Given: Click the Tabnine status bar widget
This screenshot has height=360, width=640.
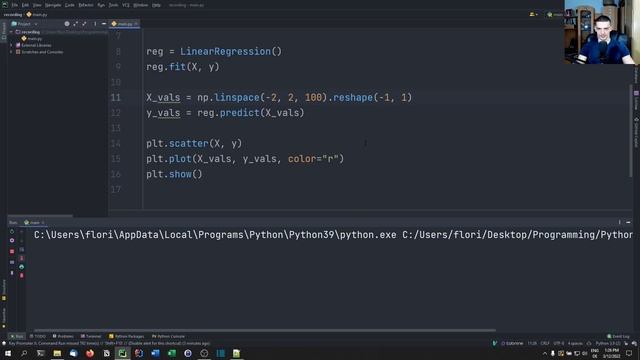Looking at the screenshot, I should point(511,344).
